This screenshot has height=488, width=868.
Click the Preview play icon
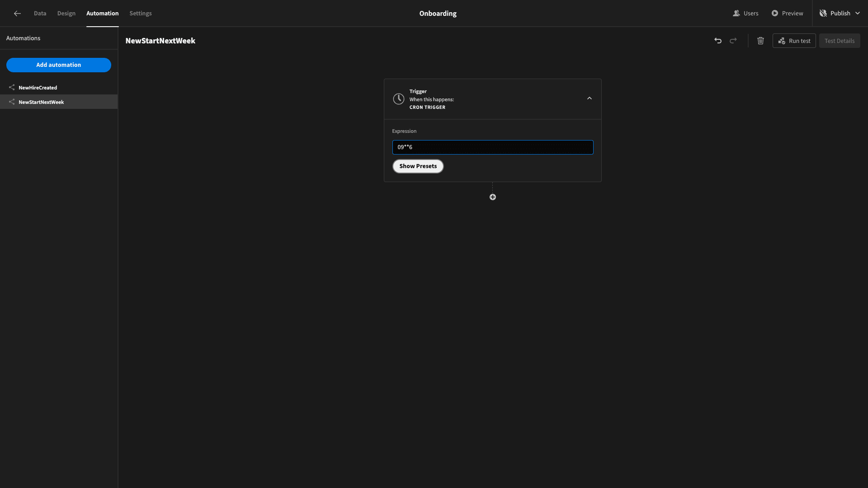click(775, 14)
